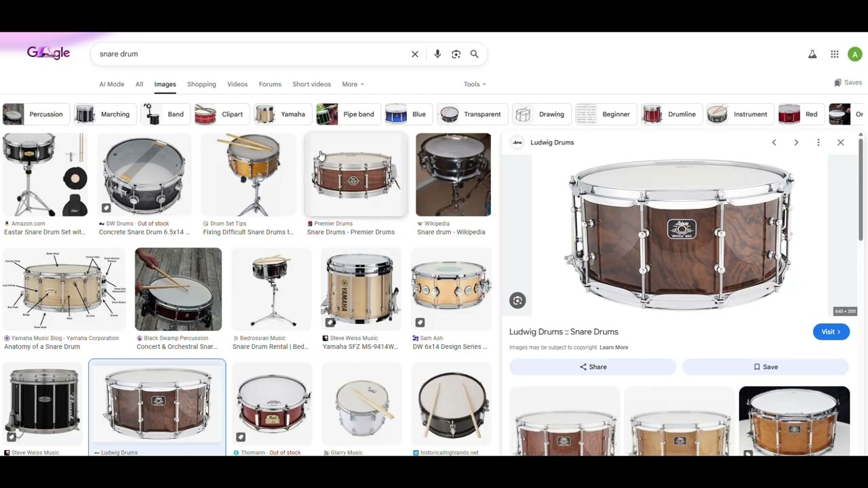Open Anatomy of a Snare Drum thumbnail

64,289
